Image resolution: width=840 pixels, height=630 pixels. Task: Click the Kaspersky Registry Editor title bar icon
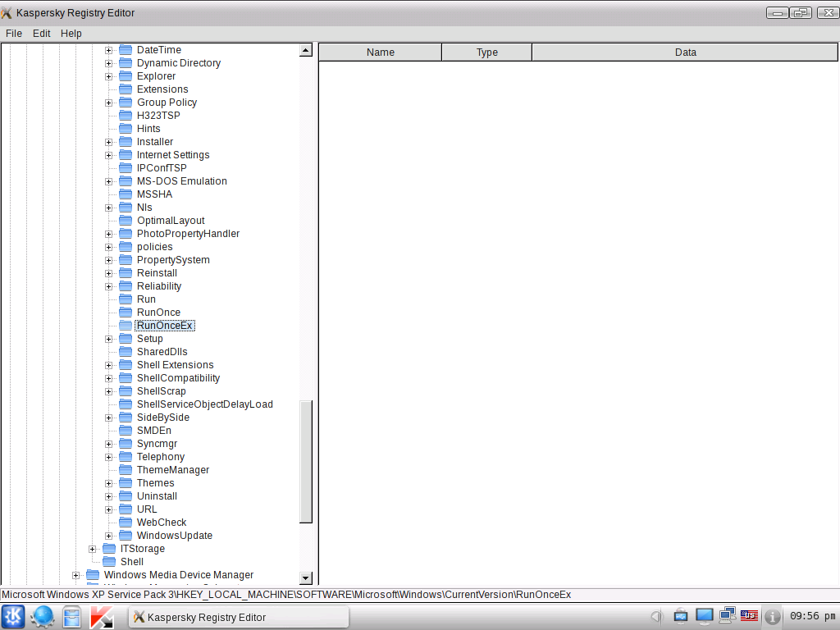click(x=7, y=13)
